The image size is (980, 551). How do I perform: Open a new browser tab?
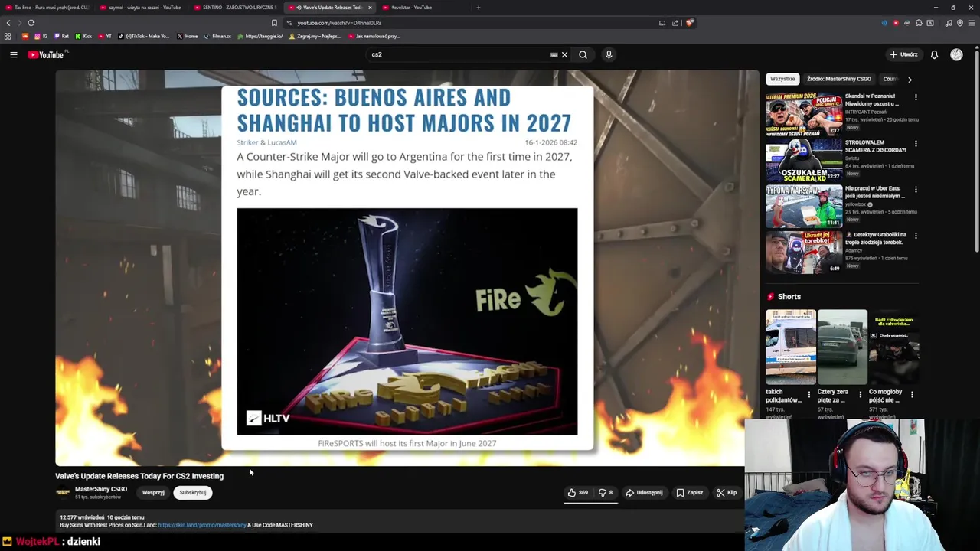point(478,8)
